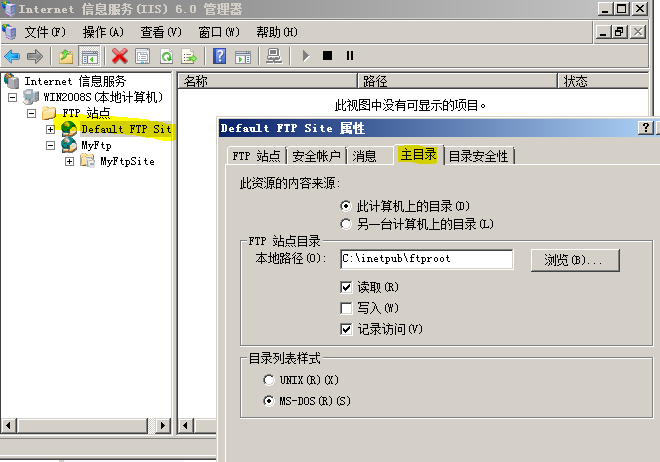Click the 浏览(B)... button

[575, 260]
